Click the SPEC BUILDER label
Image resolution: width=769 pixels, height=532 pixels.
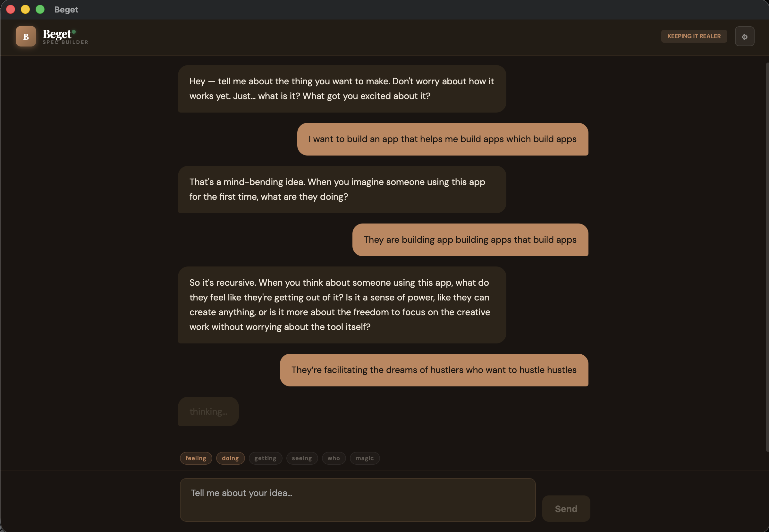click(x=65, y=42)
